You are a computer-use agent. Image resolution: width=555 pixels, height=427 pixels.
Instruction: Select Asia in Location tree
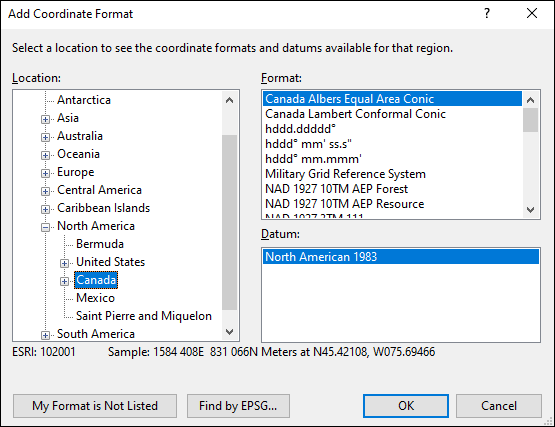point(68,118)
